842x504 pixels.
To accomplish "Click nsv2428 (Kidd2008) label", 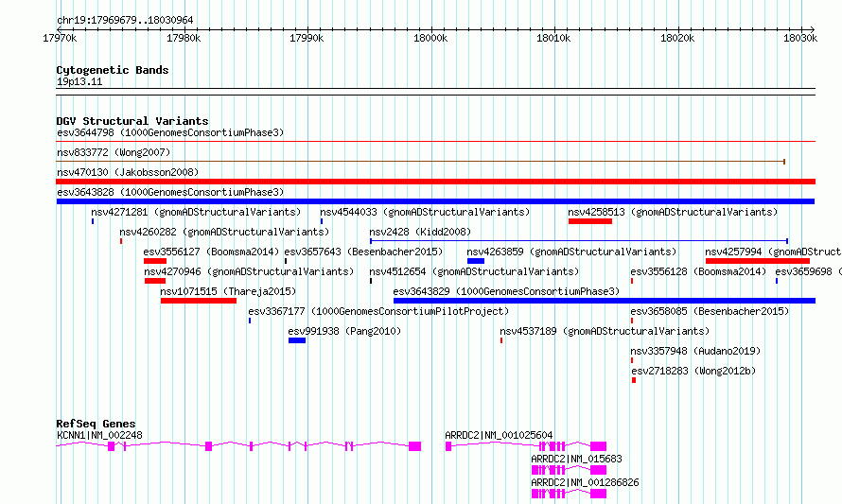I will click(420, 232).
